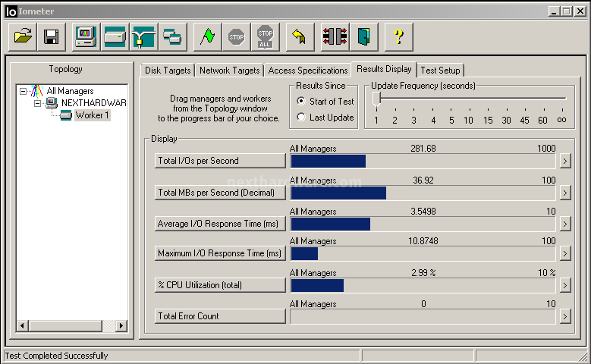Click Test Completed Successfully status text
This screenshot has height=364, width=591.
(x=56, y=356)
